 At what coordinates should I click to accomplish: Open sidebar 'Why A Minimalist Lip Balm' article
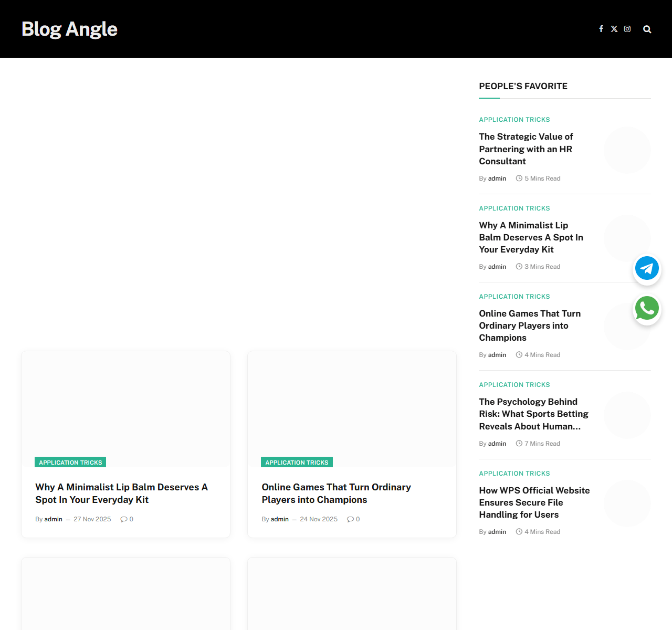pyautogui.click(x=531, y=237)
